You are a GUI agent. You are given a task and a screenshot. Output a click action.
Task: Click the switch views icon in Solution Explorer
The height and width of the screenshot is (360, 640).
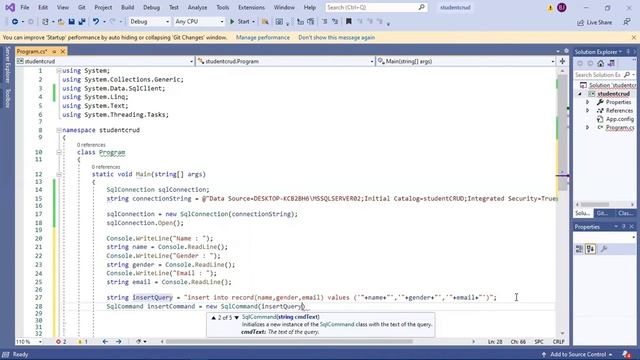(611, 63)
